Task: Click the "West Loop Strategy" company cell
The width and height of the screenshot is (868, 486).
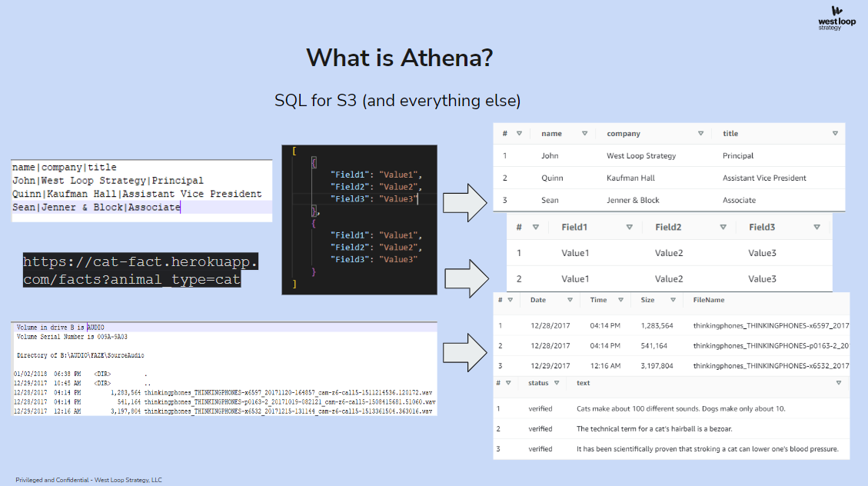Action: (x=641, y=155)
